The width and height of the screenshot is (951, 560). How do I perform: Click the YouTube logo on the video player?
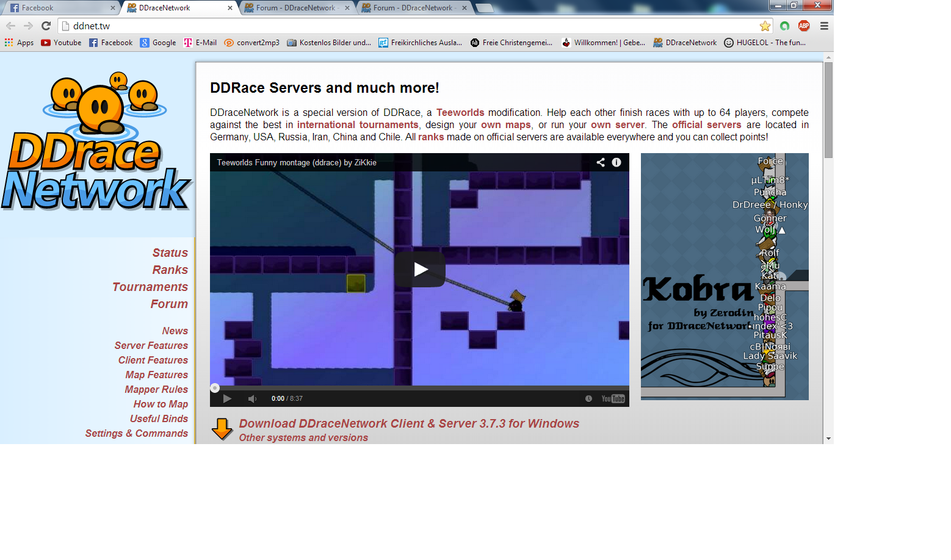point(612,398)
